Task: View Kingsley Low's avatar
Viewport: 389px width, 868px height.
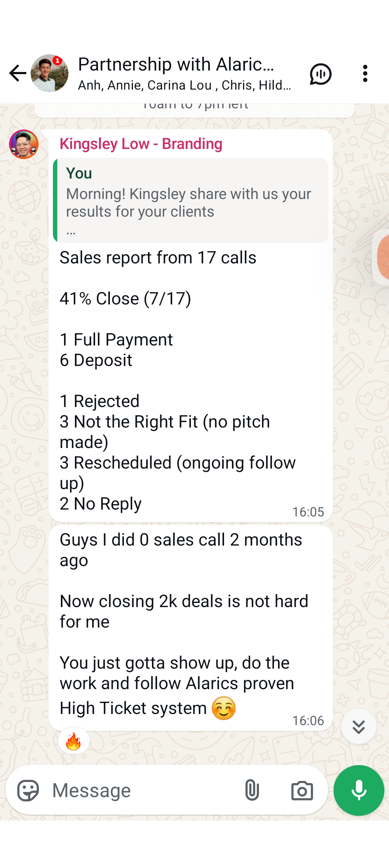Action: tap(24, 144)
